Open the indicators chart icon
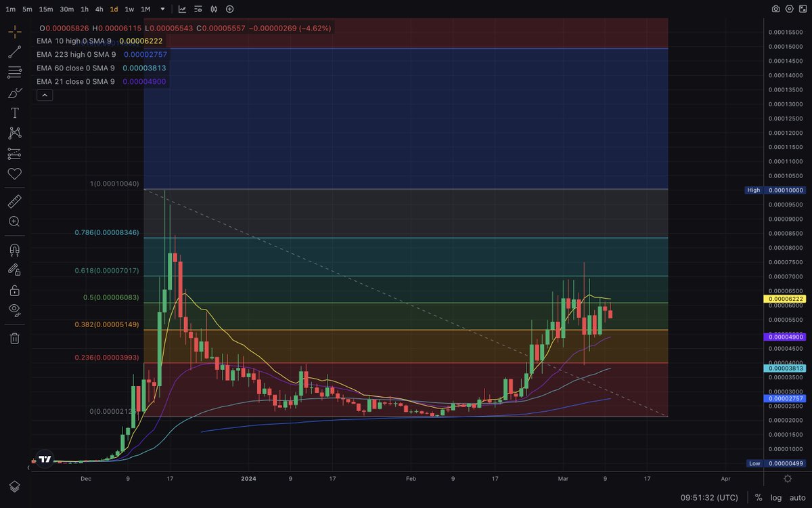The height and width of the screenshot is (508, 812). point(183,9)
